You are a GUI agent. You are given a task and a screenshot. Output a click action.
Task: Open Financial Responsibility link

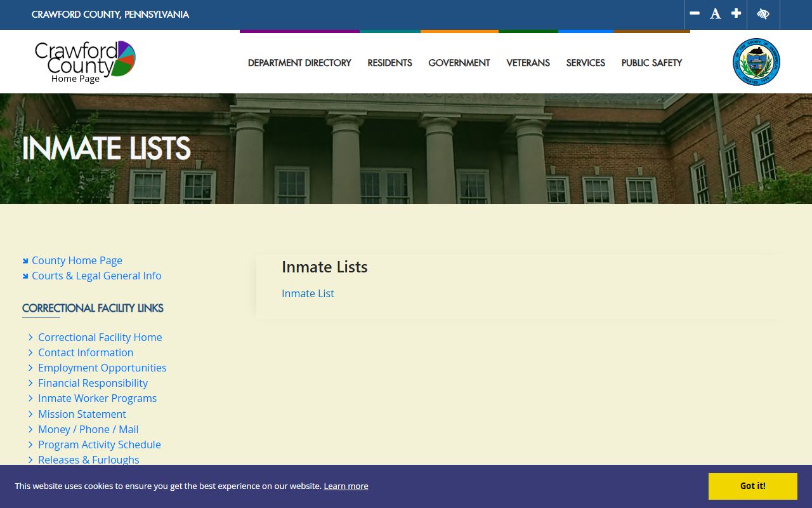coord(93,383)
